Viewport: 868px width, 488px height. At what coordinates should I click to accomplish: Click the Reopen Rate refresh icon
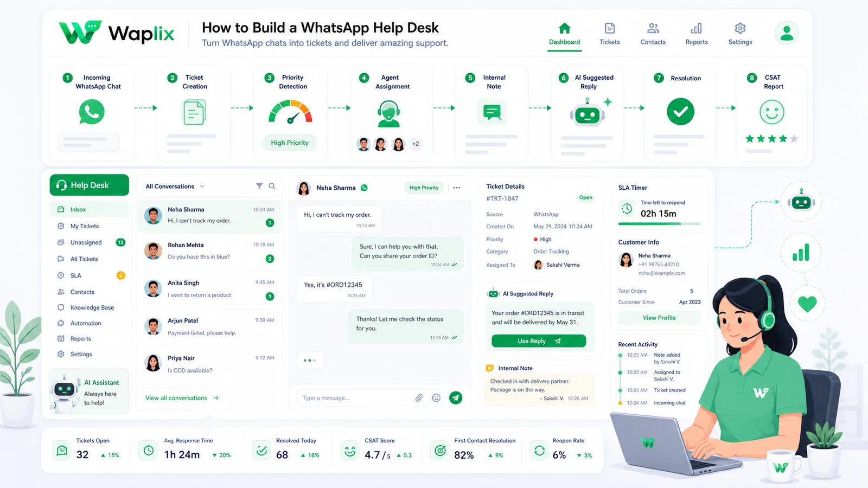click(539, 450)
